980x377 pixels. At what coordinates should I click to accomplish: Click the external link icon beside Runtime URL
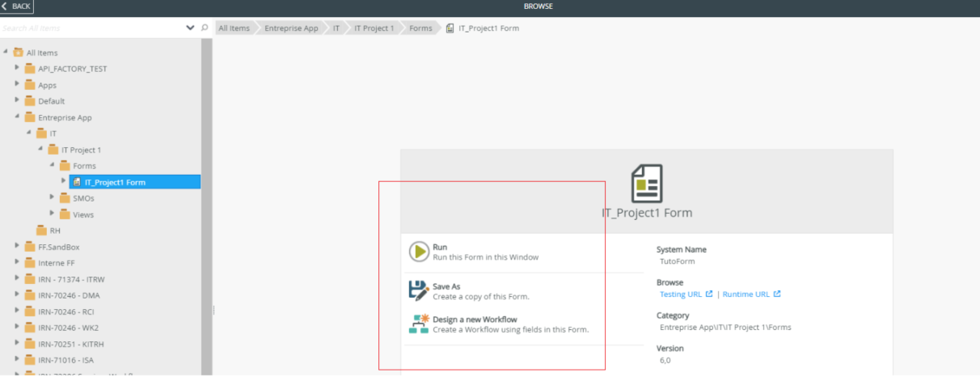[x=777, y=294]
